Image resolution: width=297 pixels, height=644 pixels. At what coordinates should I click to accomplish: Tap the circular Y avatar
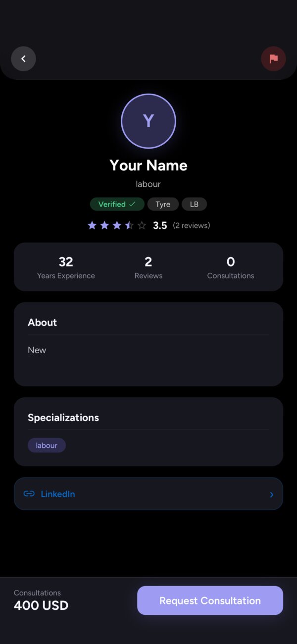pos(148,121)
